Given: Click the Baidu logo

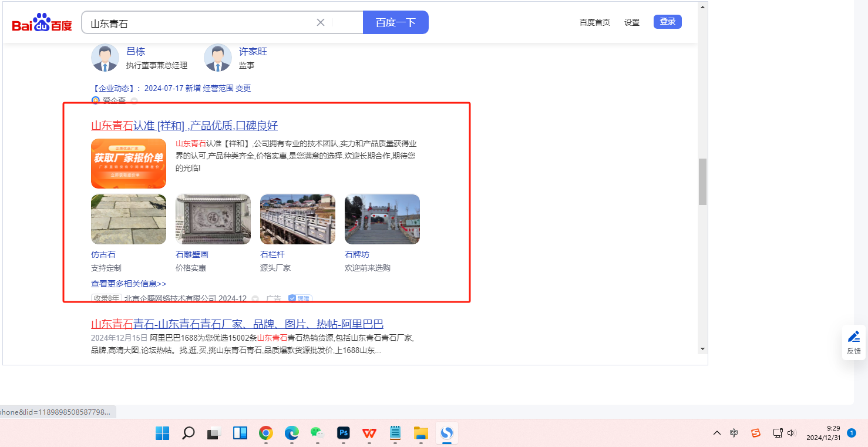Looking at the screenshot, I should click(x=42, y=23).
